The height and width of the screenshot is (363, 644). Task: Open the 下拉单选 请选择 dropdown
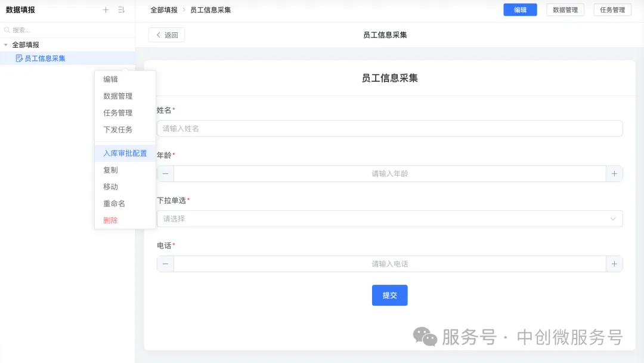(389, 219)
